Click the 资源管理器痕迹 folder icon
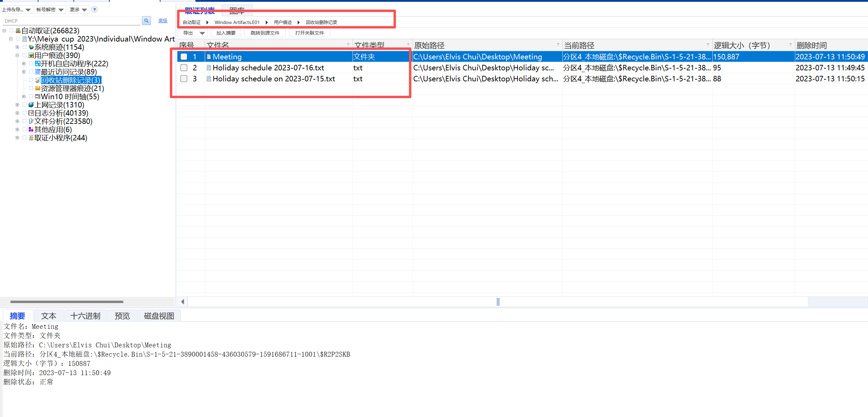The width and height of the screenshot is (868, 417). pos(38,89)
